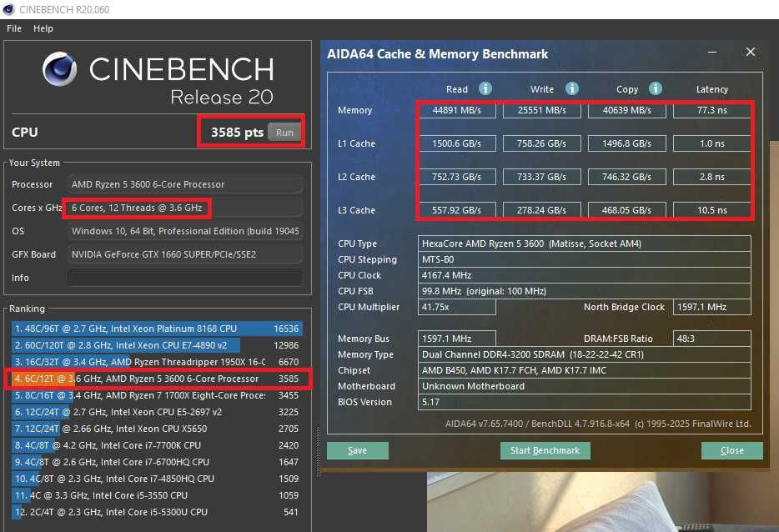Click the OS field Windows 10
This screenshot has height=532, width=779.
185,231
